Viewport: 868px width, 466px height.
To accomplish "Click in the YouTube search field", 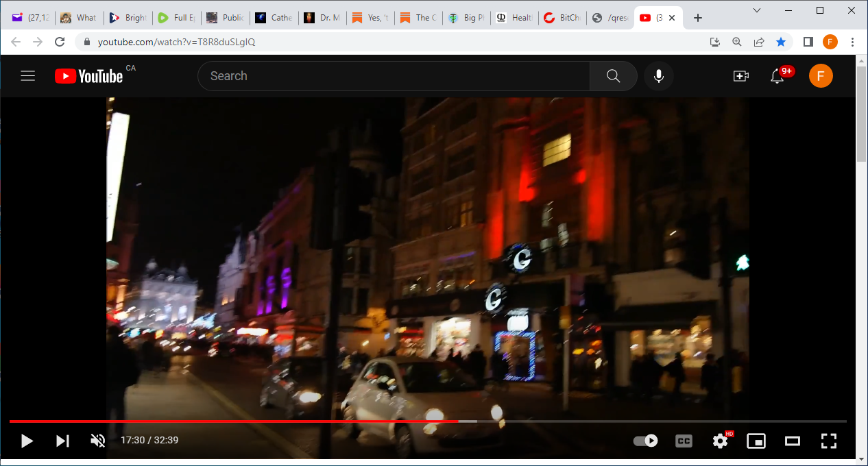I will 394,76.
